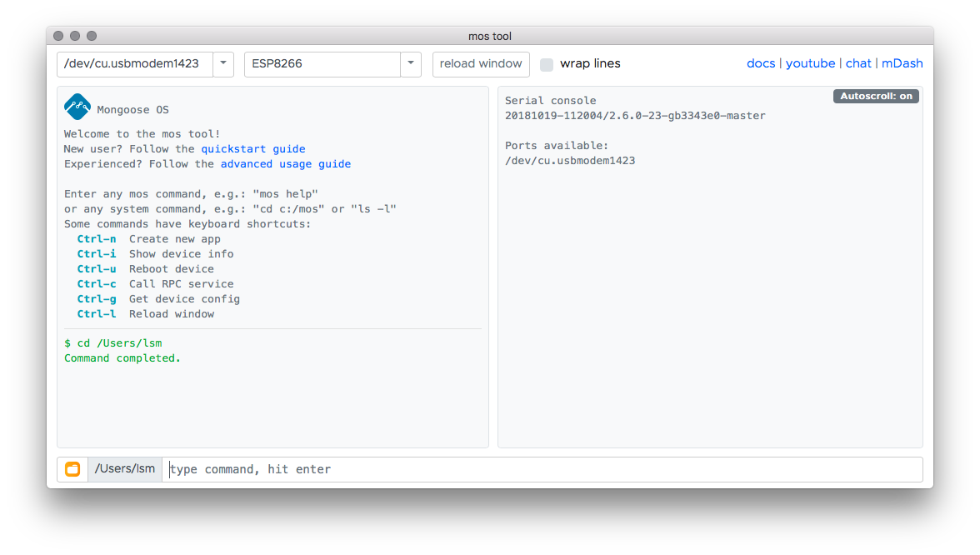Open the docs link

pyautogui.click(x=761, y=63)
